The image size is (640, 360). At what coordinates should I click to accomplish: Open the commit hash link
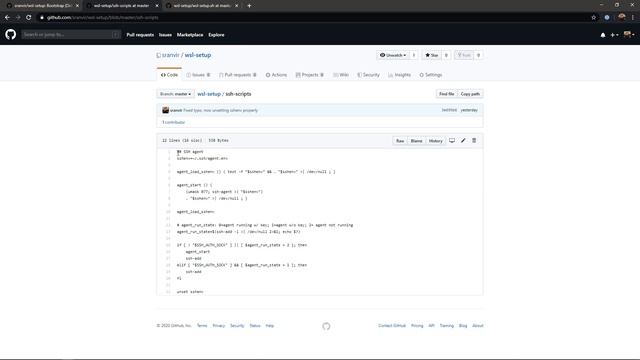[449, 110]
